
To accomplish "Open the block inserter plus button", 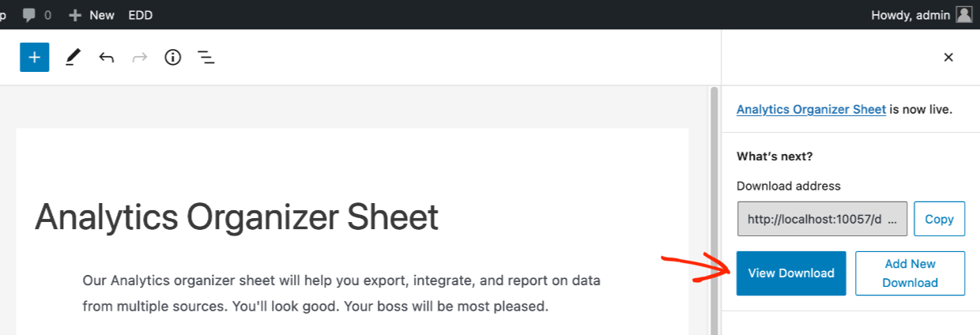I will 35,57.
